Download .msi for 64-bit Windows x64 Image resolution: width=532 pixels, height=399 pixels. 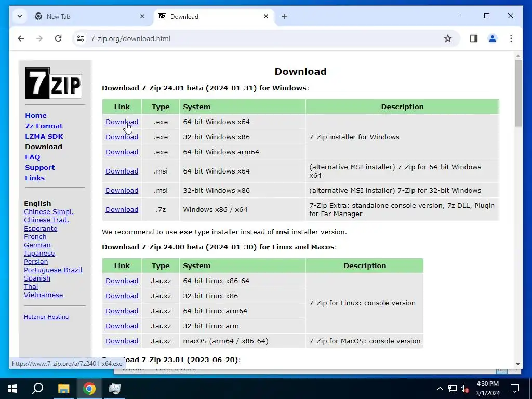[122, 171]
